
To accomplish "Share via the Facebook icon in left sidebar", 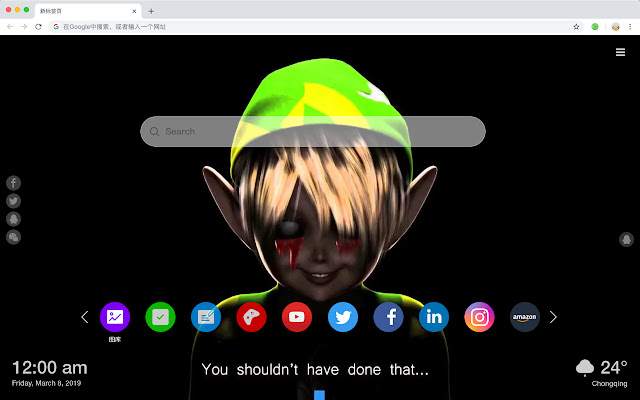I will (13, 183).
